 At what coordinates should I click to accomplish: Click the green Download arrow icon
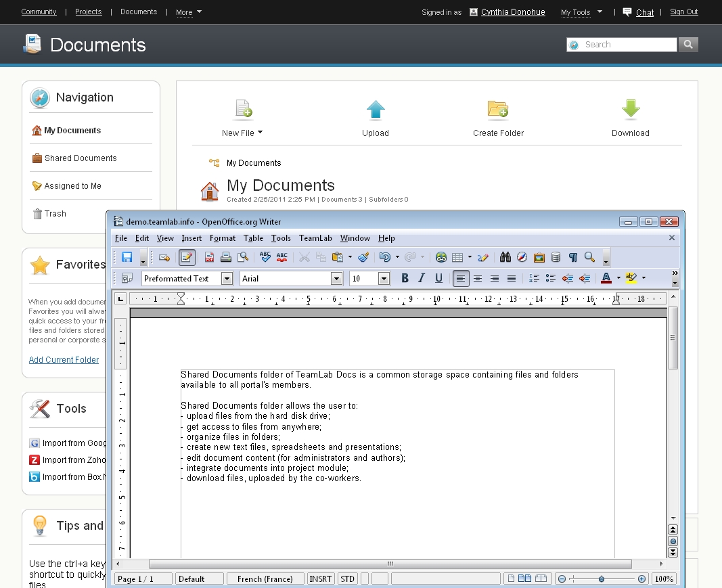click(x=631, y=109)
